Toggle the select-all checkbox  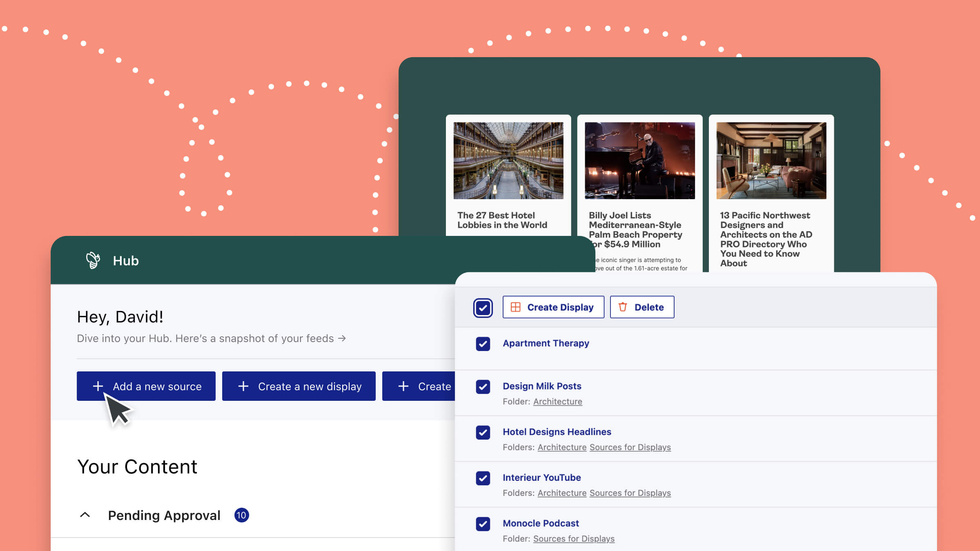pos(483,308)
